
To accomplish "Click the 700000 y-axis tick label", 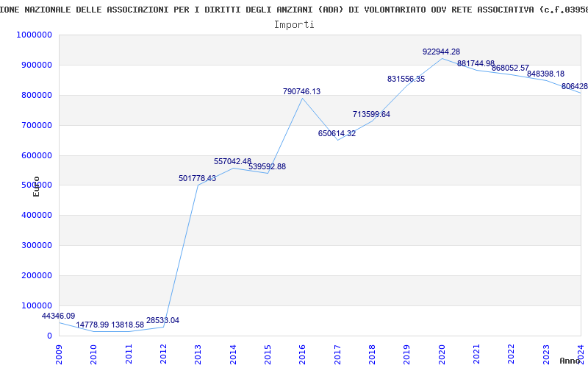I will click(x=36, y=125).
